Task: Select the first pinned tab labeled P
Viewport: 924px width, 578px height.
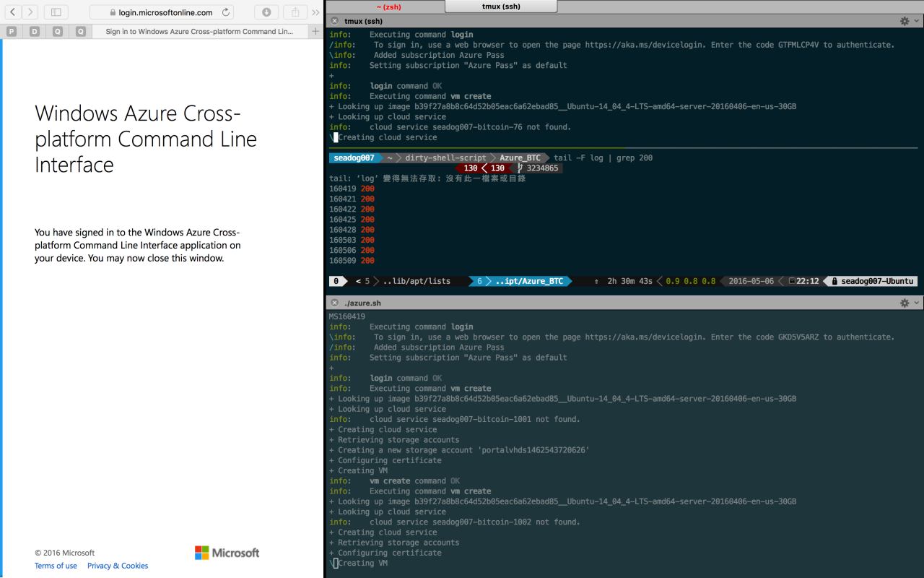Action: click(x=11, y=31)
